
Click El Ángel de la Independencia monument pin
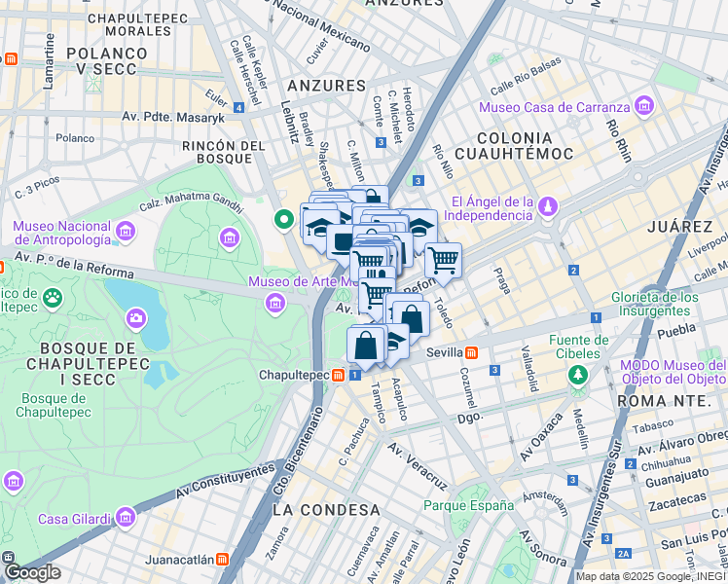tap(548, 207)
